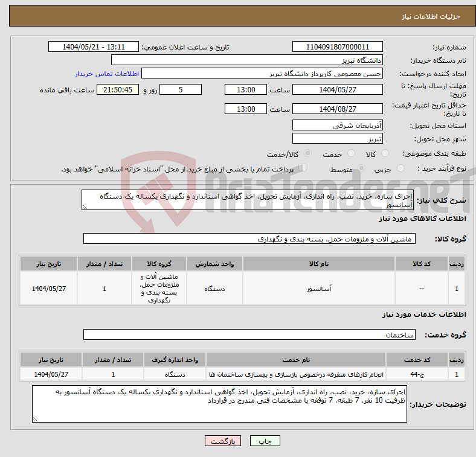
Task: Select the خدمت radio button
Action: point(351,153)
